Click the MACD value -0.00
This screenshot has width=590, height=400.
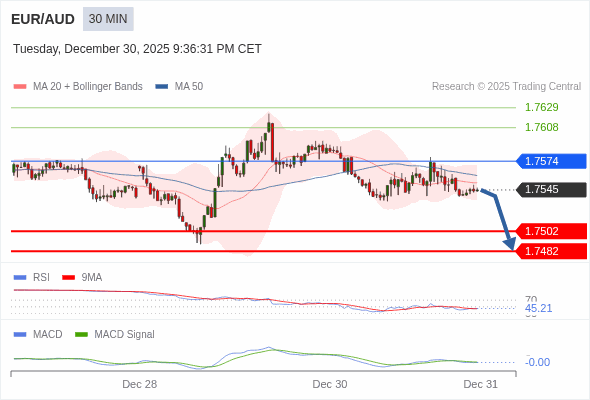click(x=537, y=362)
